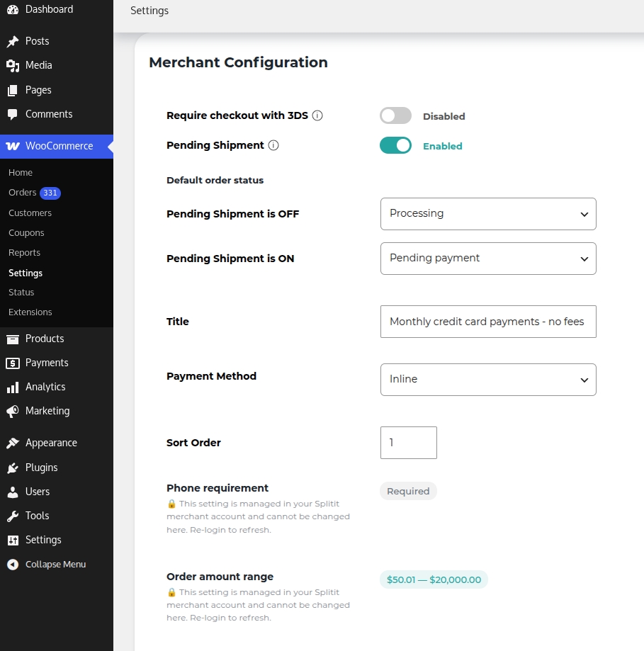Open the Plugins menu label
This screenshot has height=651, width=644.
point(42,468)
